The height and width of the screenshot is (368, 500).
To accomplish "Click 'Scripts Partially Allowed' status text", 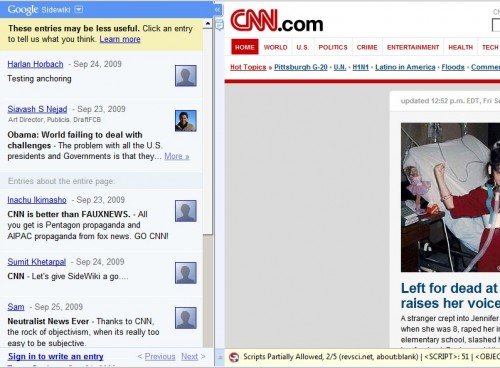I will pyautogui.click(x=283, y=357).
